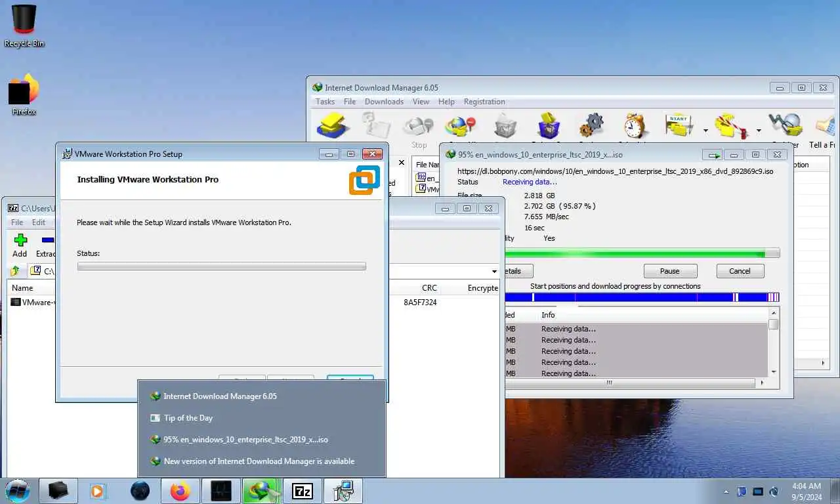
Task: Click the Firefox icon on the taskbar
Action: (179, 491)
